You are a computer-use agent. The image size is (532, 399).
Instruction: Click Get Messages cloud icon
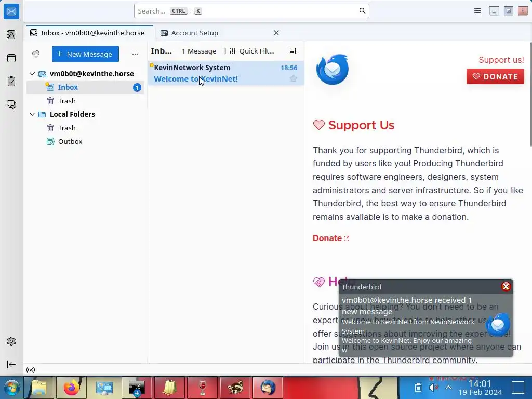point(36,54)
